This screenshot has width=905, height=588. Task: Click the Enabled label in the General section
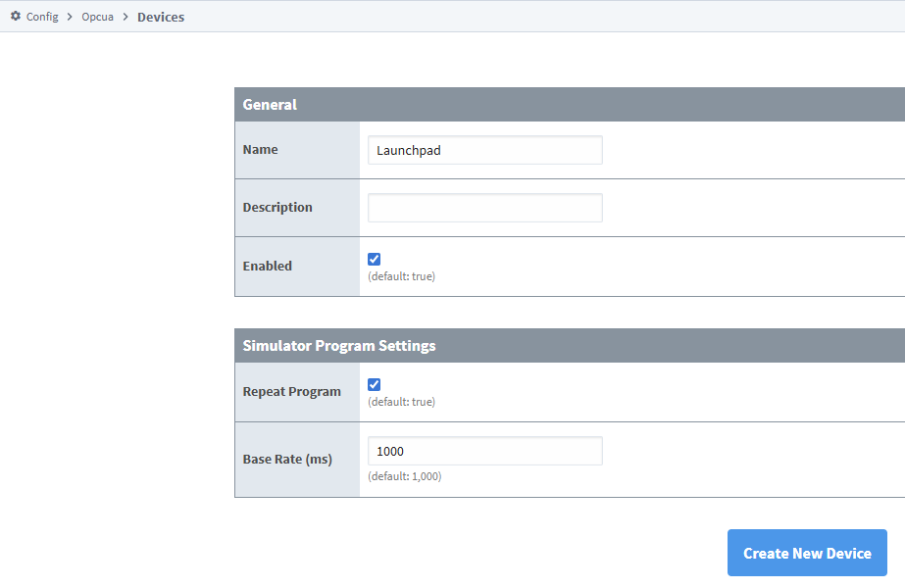point(267,266)
